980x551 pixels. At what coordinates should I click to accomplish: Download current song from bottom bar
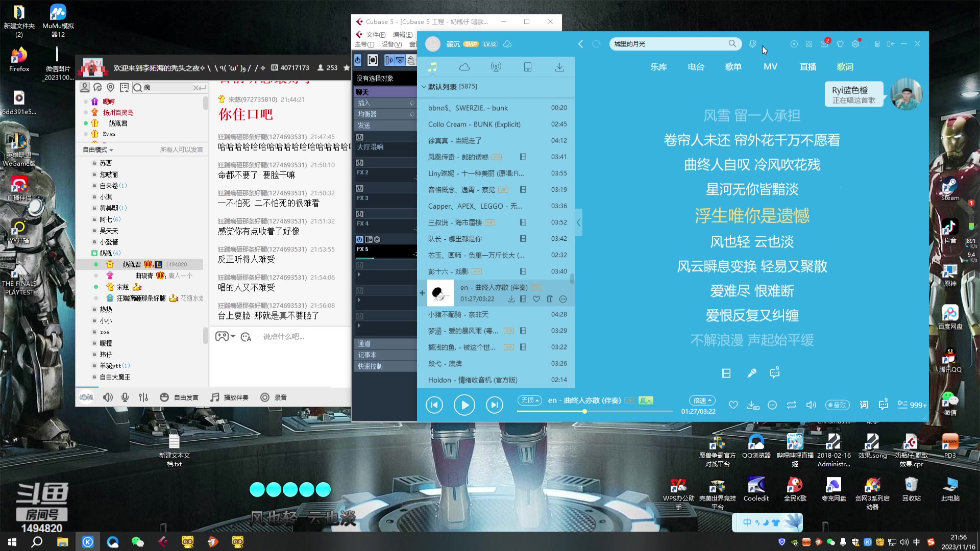pyautogui.click(x=753, y=405)
